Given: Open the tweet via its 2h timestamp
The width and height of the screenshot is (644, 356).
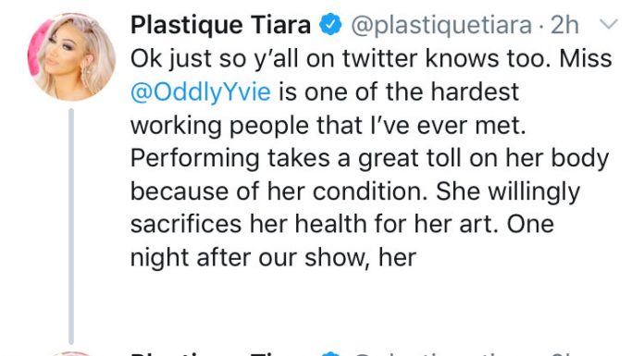Looking at the screenshot, I should [564, 25].
